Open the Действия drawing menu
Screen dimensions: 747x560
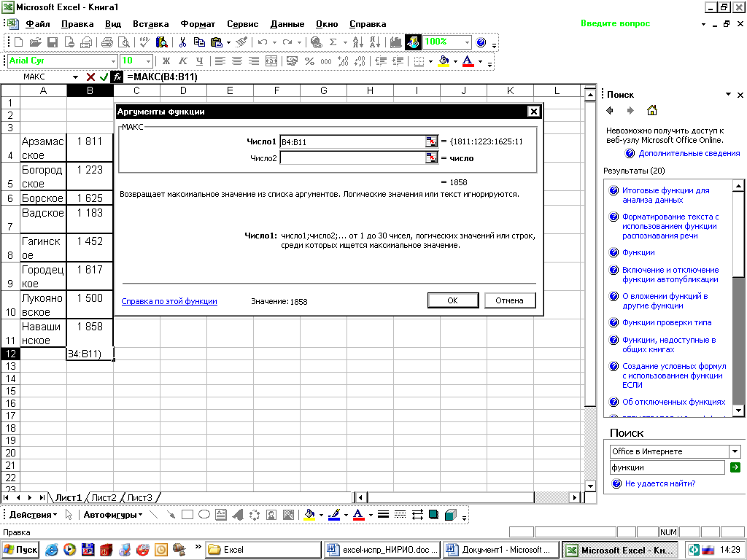(x=33, y=515)
